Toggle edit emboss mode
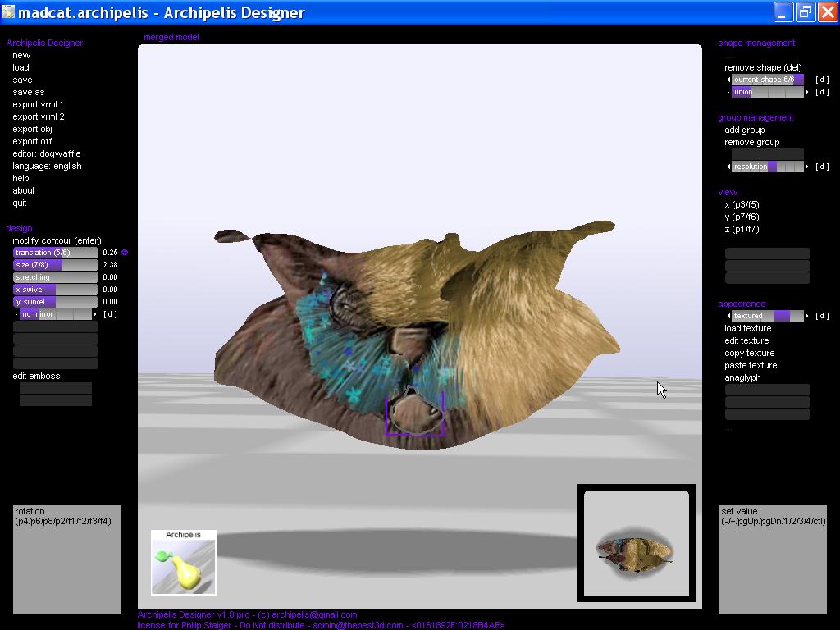Viewport: 840px width, 630px height. (x=36, y=376)
